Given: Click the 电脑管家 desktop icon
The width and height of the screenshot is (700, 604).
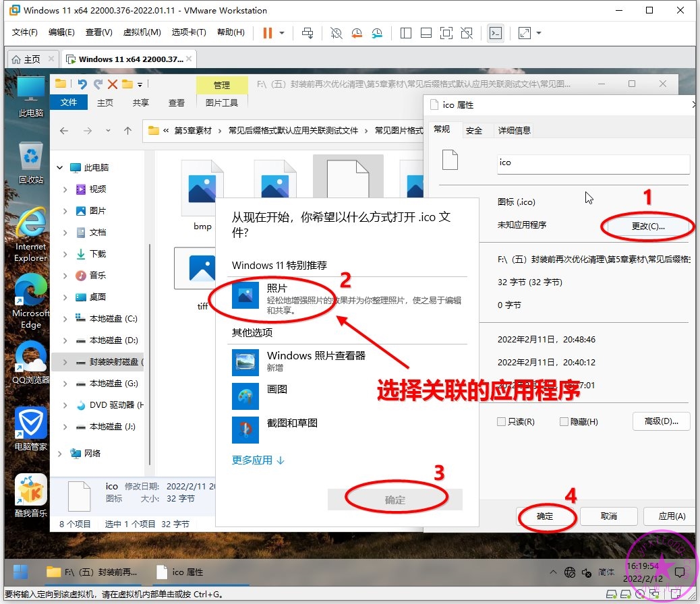Looking at the screenshot, I should click(31, 429).
